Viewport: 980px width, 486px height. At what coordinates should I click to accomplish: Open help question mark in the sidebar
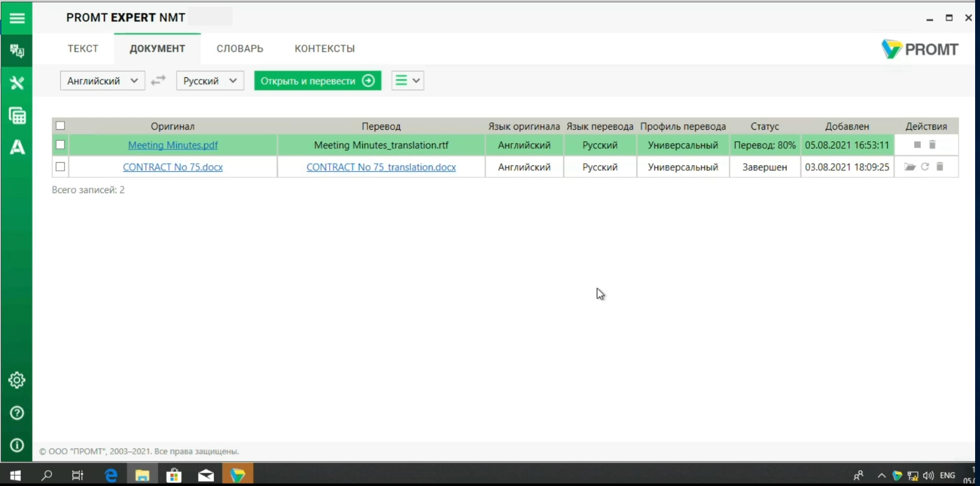(x=17, y=413)
